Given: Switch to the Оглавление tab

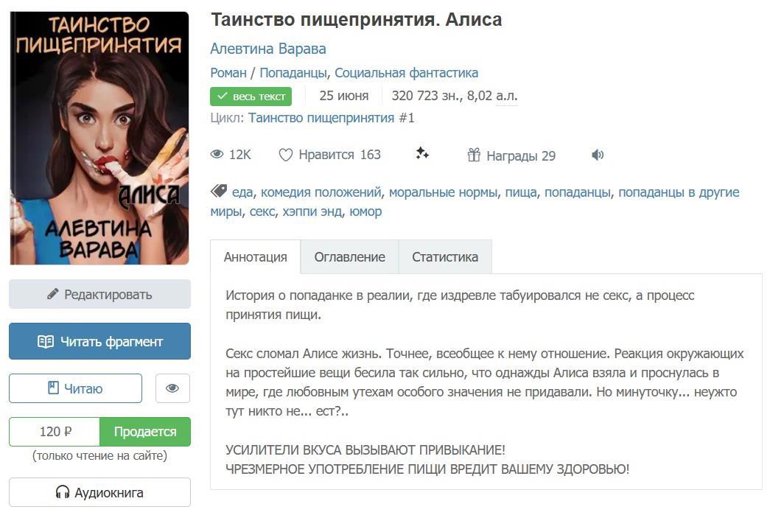Looking at the screenshot, I should (350, 257).
